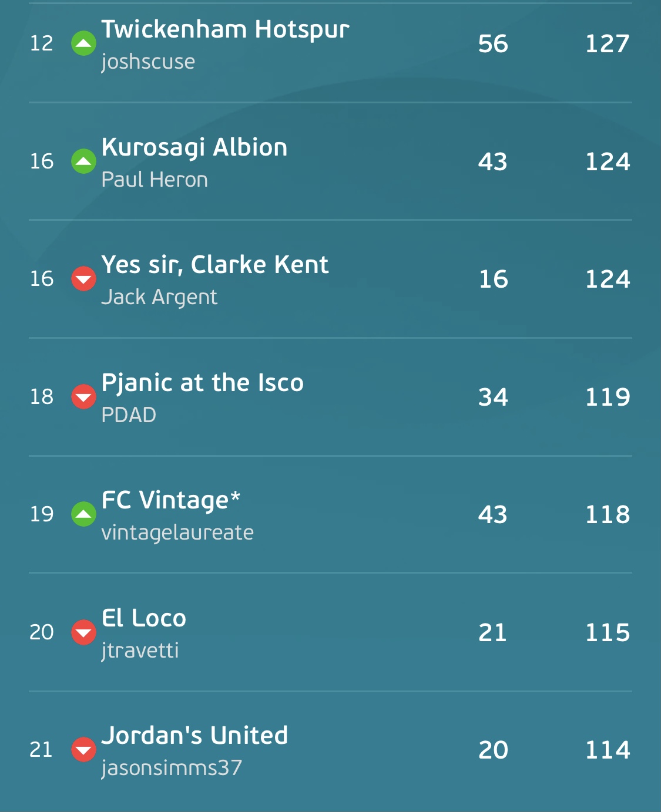661x812 pixels.
Task: Open Kurosagi Albion team page
Action: (194, 148)
